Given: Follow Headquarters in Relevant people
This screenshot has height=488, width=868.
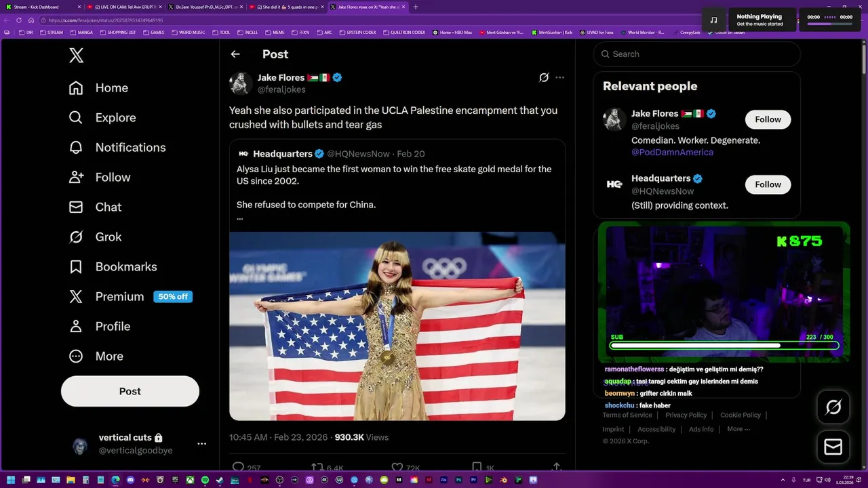Looking at the screenshot, I should coord(768,184).
